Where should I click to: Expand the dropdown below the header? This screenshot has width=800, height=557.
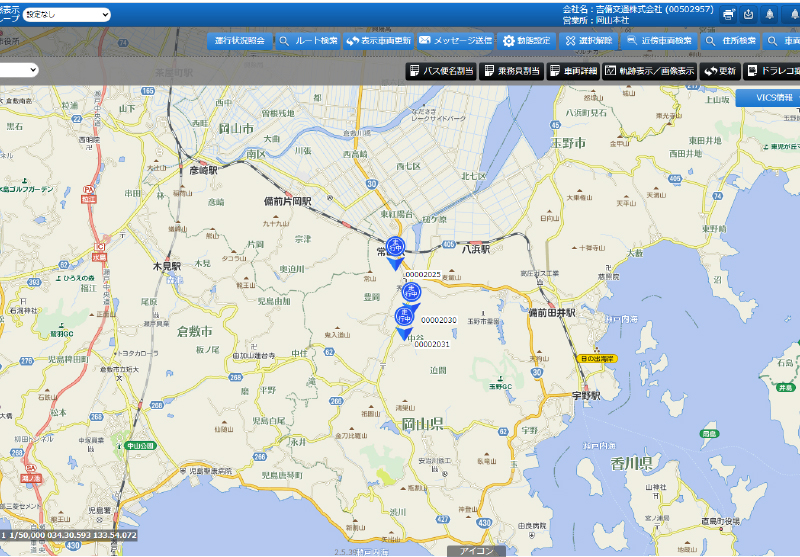tap(20, 70)
